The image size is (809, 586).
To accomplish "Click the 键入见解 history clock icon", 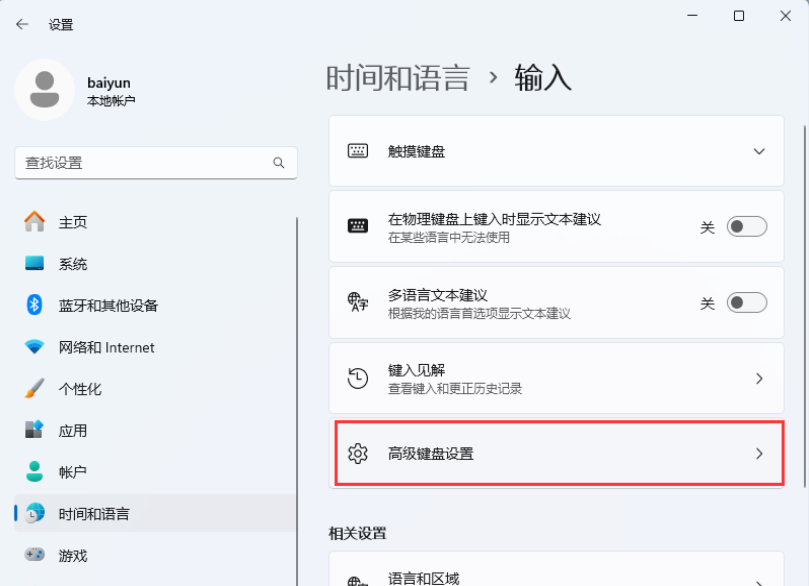I will 357,378.
